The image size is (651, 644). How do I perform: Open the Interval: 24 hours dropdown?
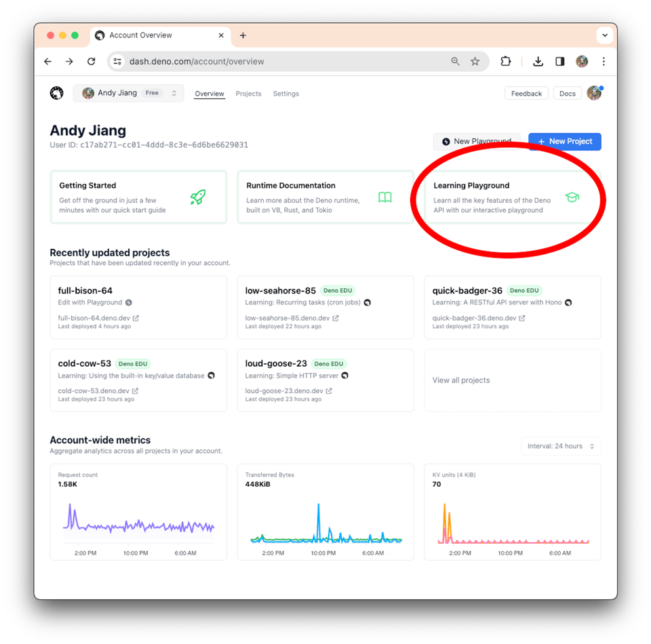(561, 446)
